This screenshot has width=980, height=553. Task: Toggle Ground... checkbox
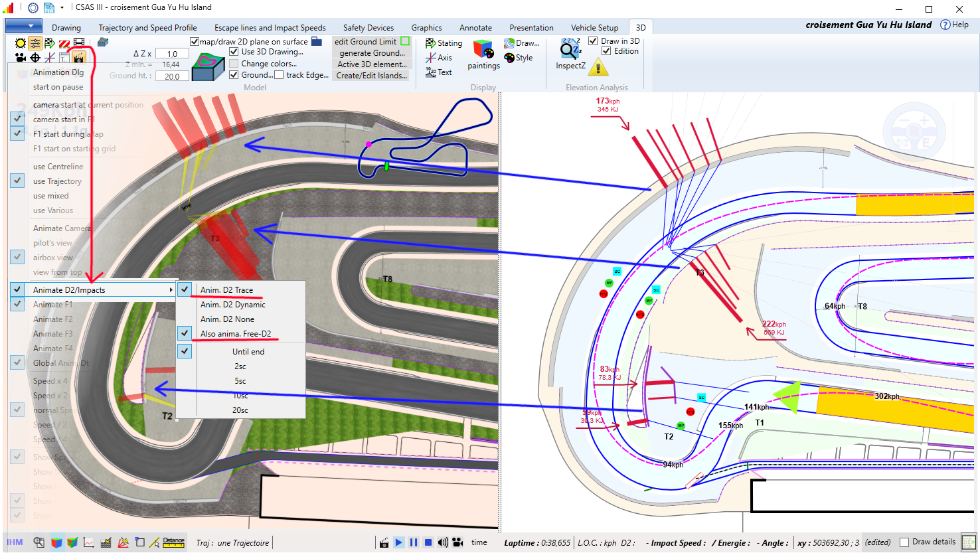tap(234, 75)
